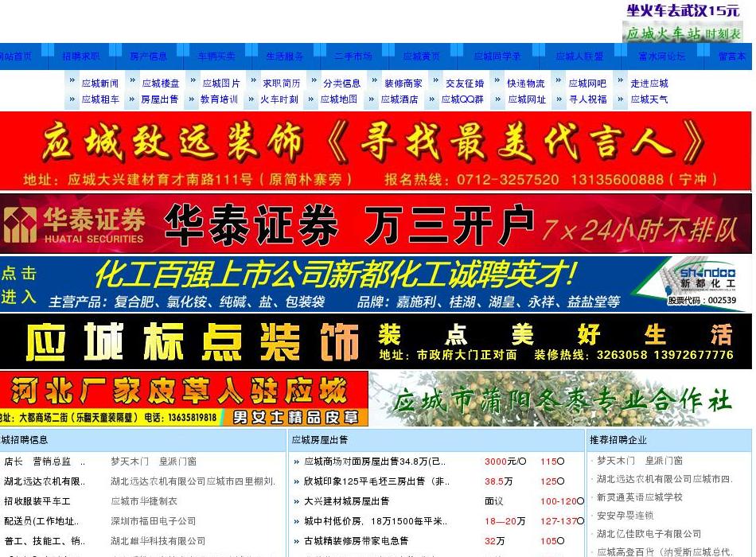The image size is (756, 557).
Task: Click the 装修商家 link
Action: click(403, 84)
